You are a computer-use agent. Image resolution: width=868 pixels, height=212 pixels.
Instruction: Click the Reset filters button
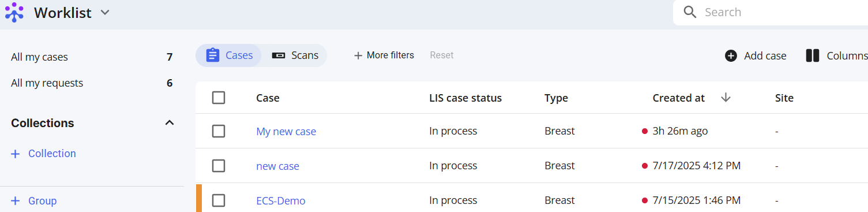point(442,55)
